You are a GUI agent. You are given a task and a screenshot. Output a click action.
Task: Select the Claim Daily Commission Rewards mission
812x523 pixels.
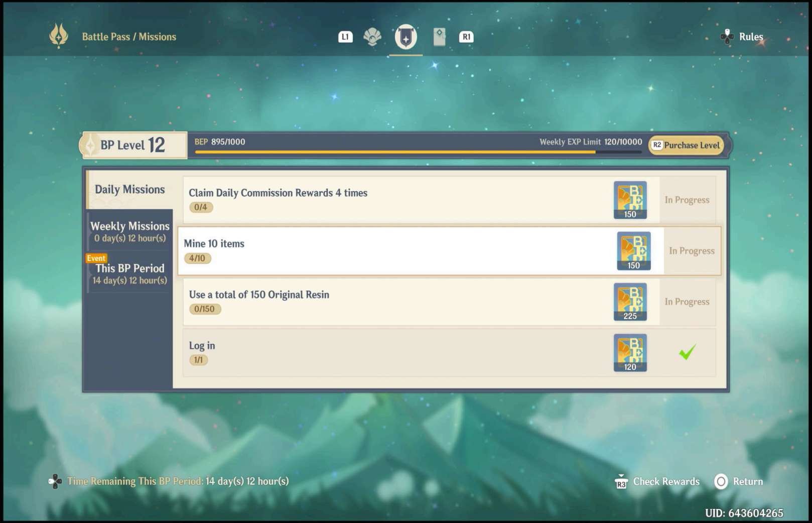point(449,200)
